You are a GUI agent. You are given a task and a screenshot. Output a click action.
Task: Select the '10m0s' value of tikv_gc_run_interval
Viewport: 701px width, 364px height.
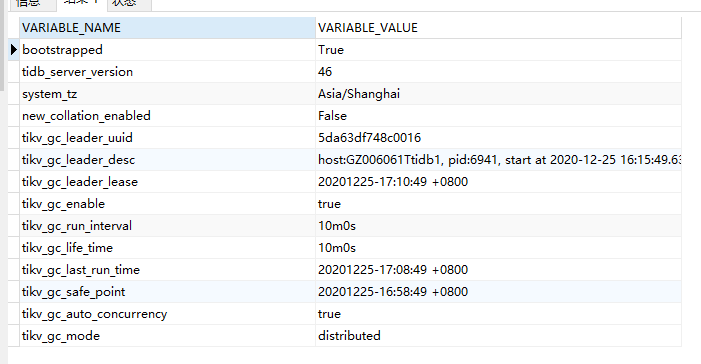click(498, 226)
